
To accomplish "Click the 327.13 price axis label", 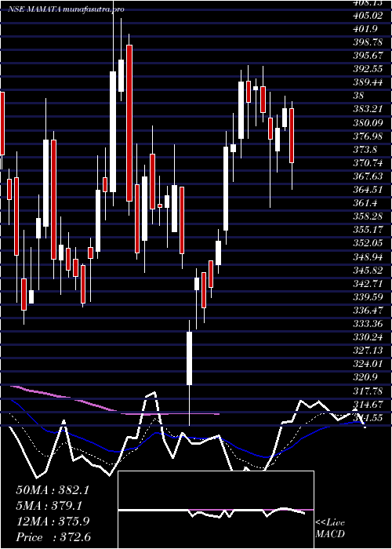I will tap(368, 351).
